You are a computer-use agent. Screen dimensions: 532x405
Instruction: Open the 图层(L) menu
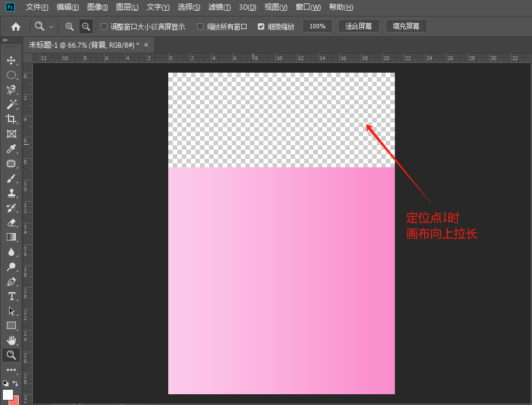(127, 7)
